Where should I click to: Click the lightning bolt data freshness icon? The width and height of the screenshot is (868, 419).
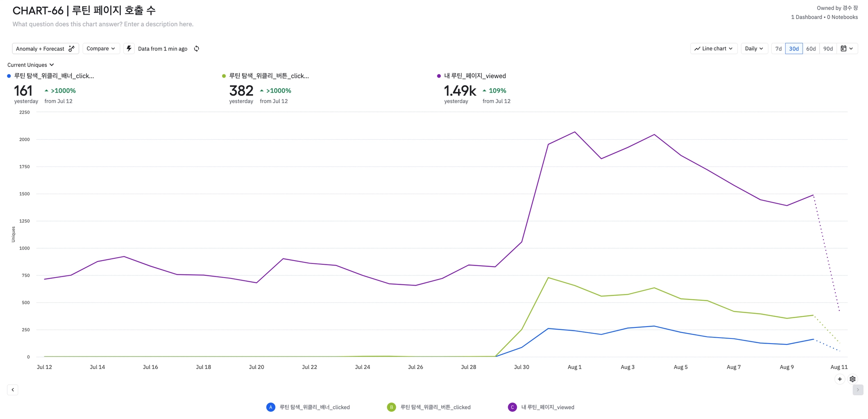pos(129,48)
